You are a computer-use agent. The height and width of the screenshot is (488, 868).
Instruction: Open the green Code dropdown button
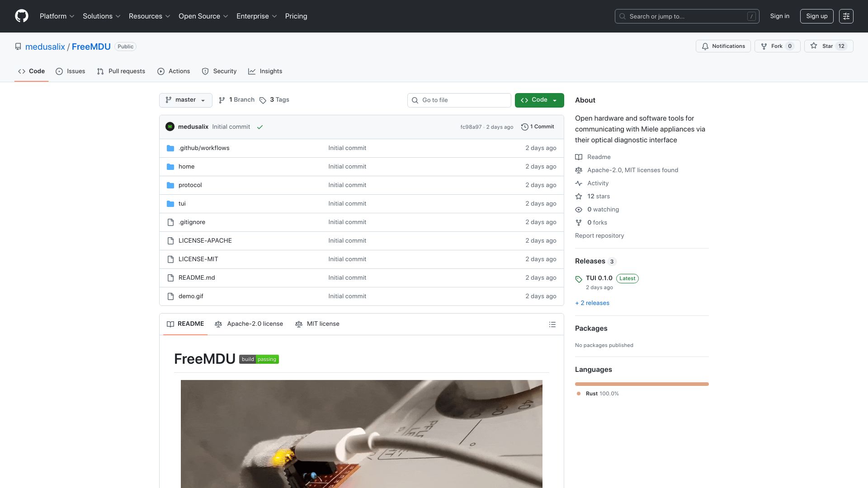539,100
